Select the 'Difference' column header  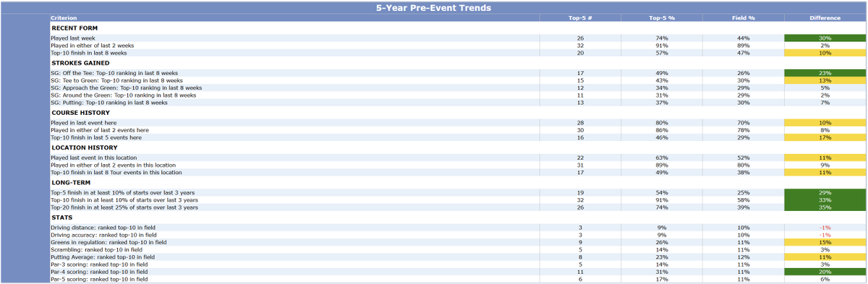point(825,17)
